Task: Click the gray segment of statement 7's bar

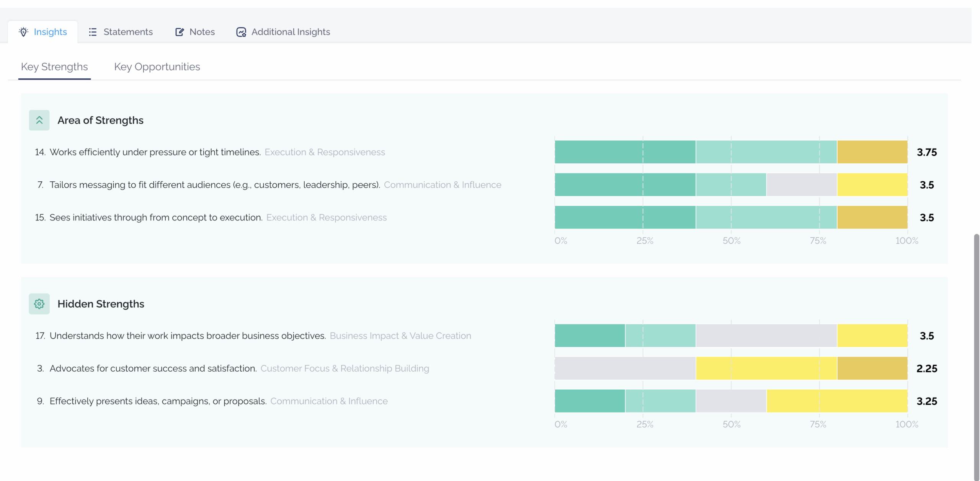Action: tap(802, 184)
